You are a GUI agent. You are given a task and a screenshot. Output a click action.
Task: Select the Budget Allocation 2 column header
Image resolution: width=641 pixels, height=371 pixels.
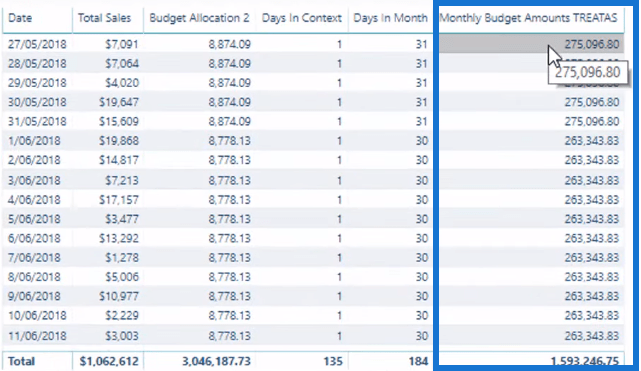(199, 18)
